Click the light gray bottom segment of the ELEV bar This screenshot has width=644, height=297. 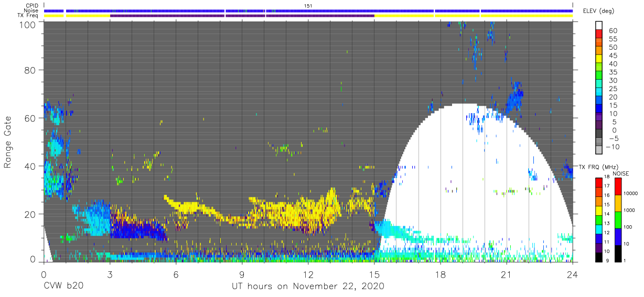coord(599,150)
